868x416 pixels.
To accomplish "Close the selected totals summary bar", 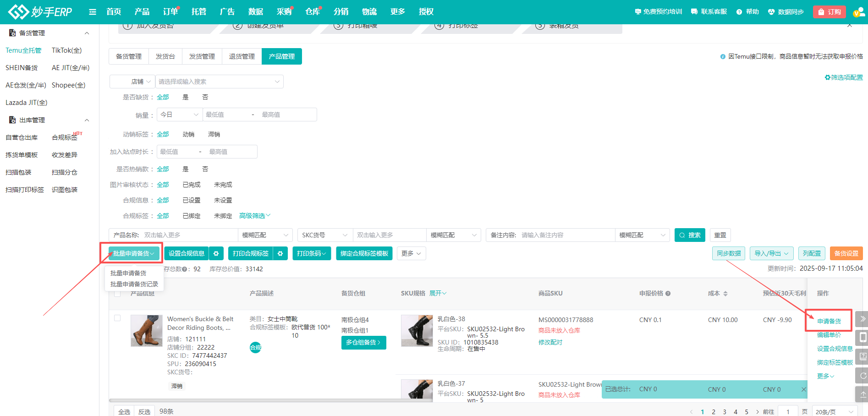I will (x=803, y=389).
